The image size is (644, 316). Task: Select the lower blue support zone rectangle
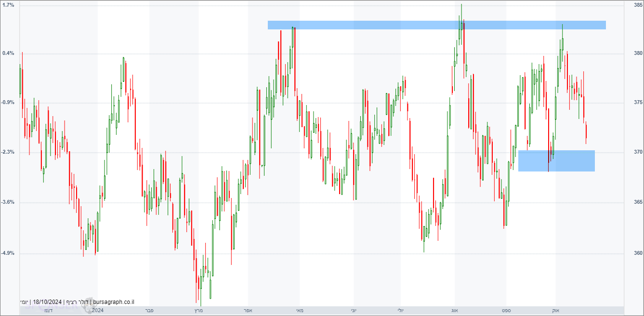click(556, 161)
